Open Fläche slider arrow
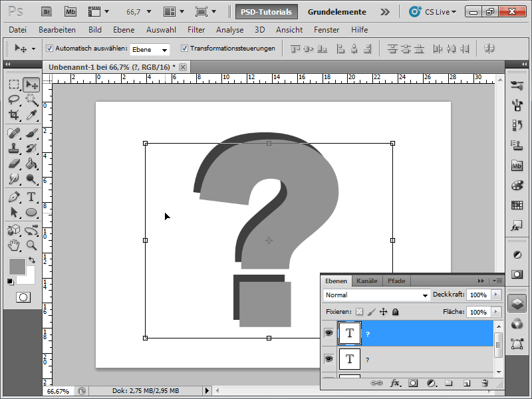This screenshot has width=532, height=399. (495, 311)
